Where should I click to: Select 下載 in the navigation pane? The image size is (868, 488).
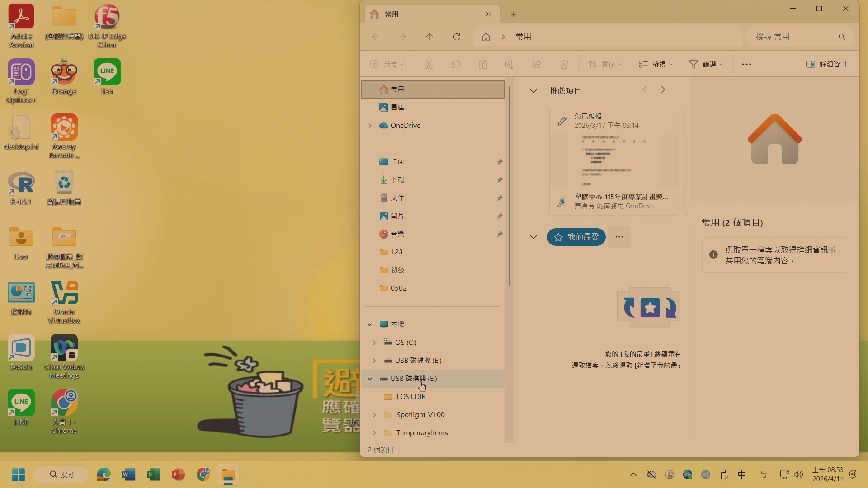397,180
